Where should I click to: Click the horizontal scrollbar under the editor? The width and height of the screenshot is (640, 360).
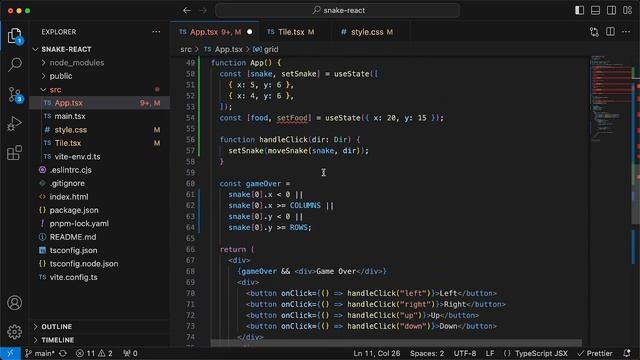coord(396,343)
